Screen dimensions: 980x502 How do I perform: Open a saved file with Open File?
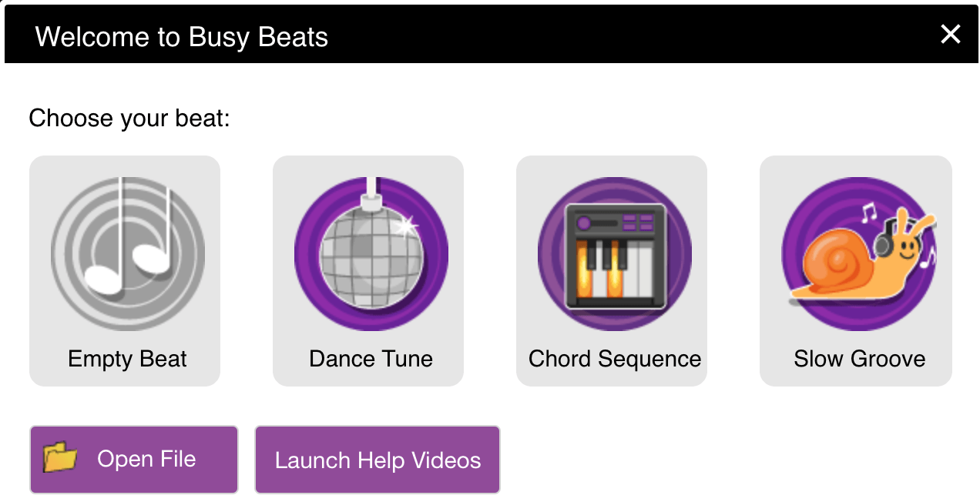134,460
